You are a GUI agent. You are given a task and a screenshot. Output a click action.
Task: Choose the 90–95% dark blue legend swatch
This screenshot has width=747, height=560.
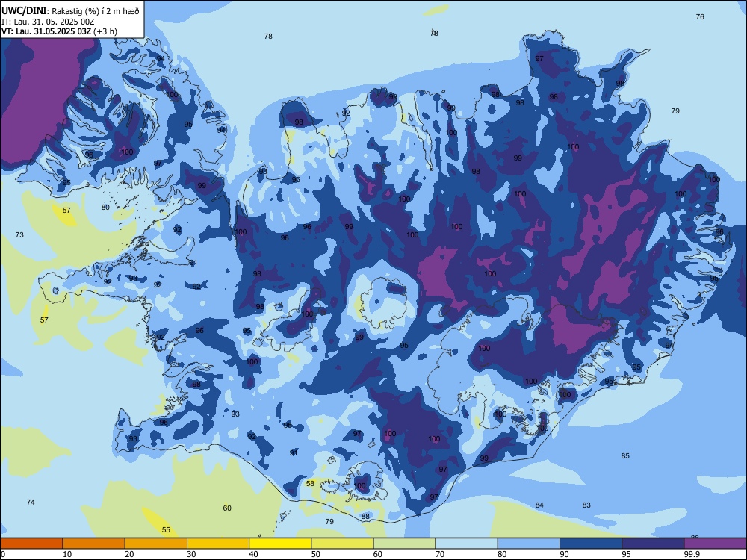[591, 544]
